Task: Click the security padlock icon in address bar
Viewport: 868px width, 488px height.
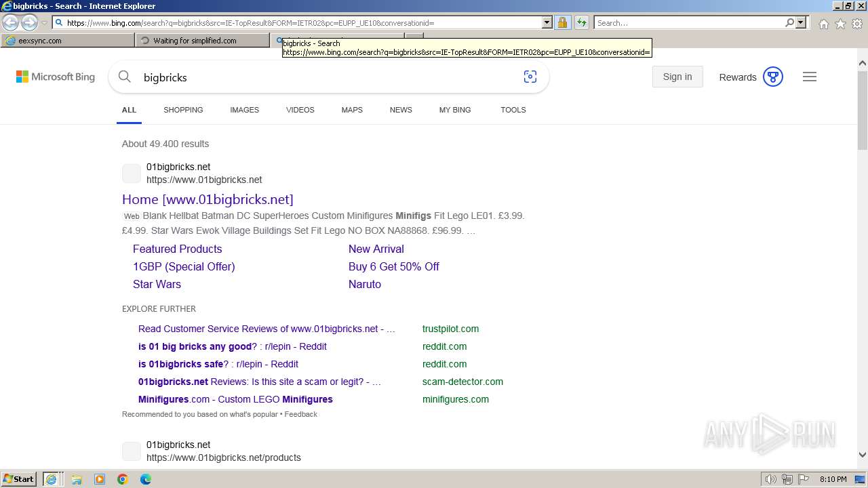Action: point(562,22)
